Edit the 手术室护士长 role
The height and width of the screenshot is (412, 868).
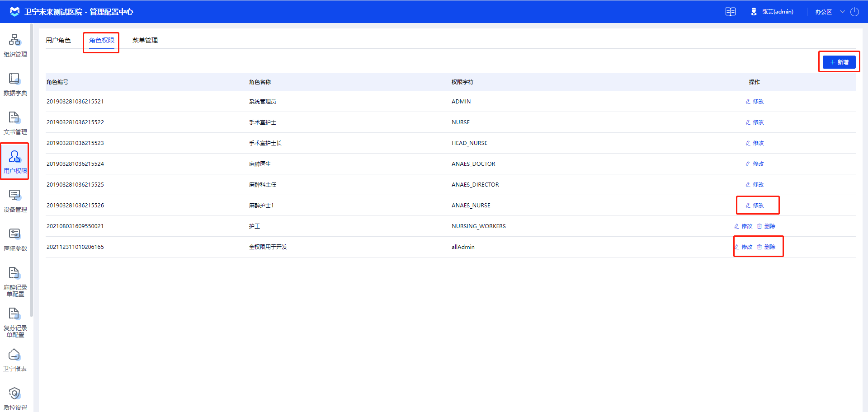[x=755, y=143]
